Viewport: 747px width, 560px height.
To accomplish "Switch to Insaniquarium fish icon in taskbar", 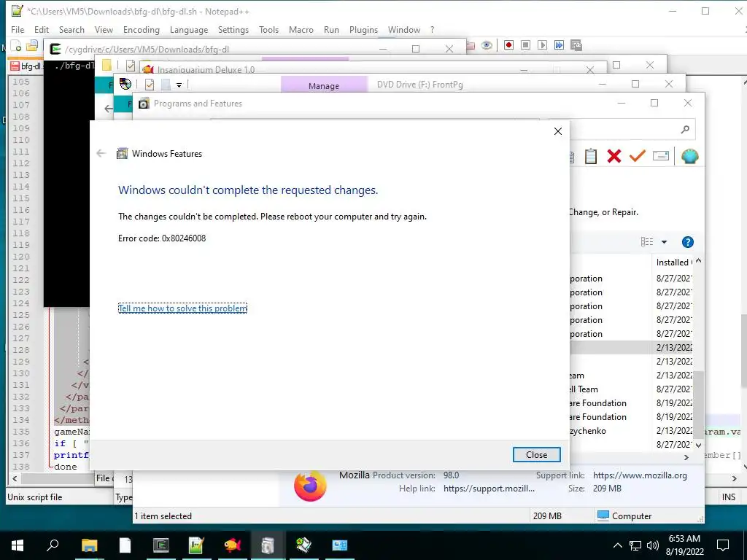I will (233, 545).
